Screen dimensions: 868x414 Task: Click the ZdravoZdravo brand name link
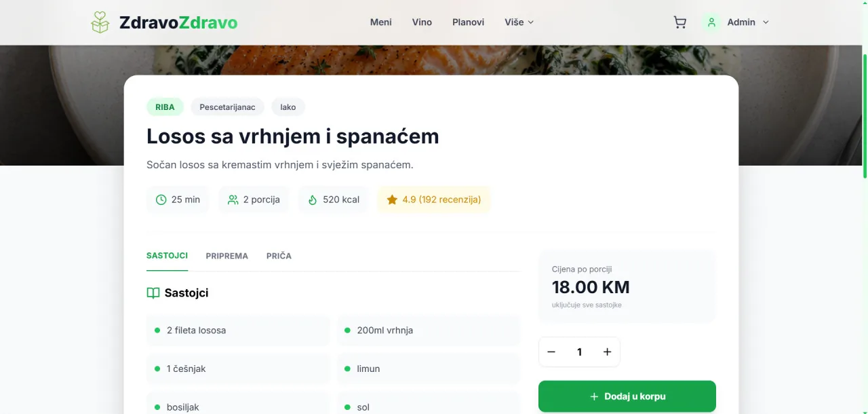(x=178, y=22)
